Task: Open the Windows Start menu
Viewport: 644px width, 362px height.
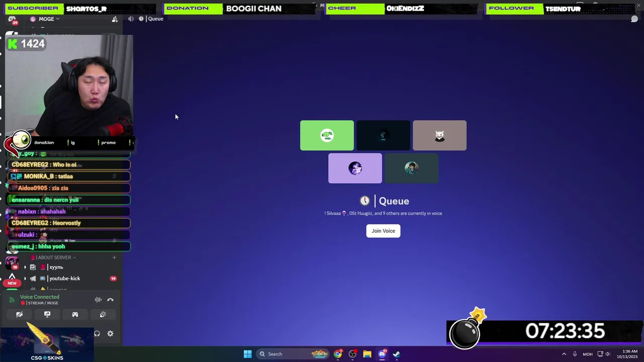Action: click(x=248, y=354)
